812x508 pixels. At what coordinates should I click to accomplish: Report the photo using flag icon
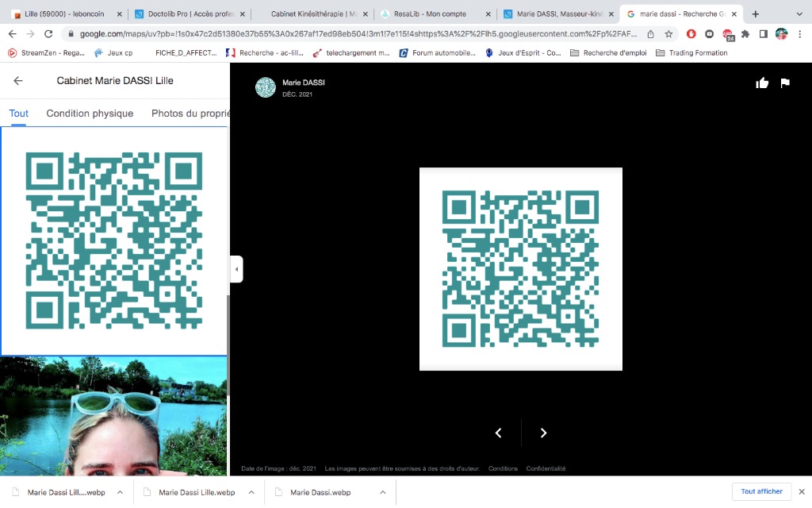[785, 83]
